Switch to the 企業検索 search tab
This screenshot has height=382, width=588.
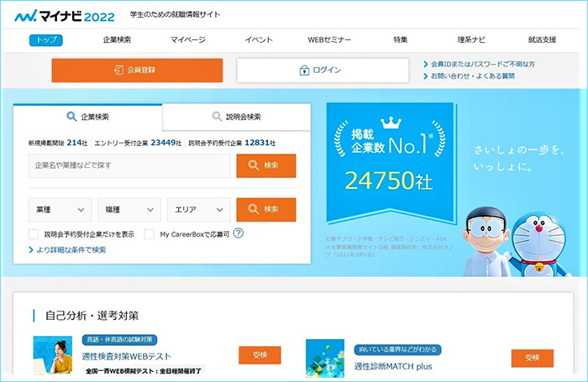pos(87,117)
